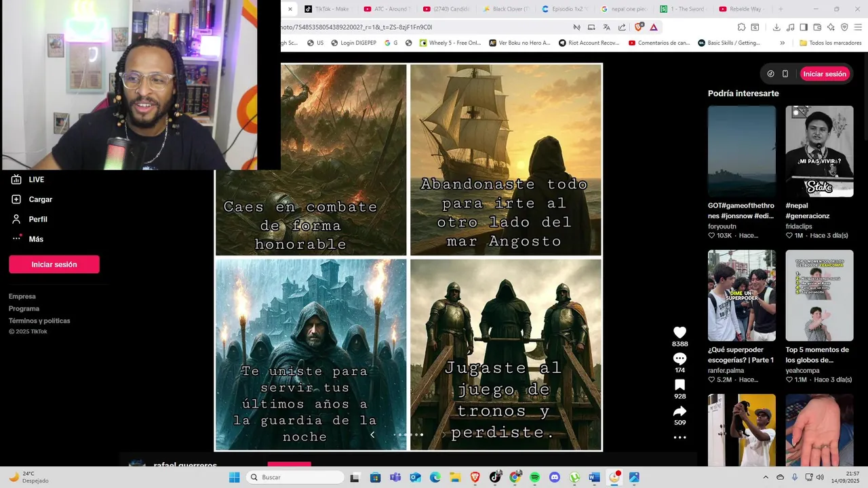Viewport: 868px width, 488px height.
Task: Open #nepal #generacionz recommended video thumbnail
Action: (x=819, y=151)
